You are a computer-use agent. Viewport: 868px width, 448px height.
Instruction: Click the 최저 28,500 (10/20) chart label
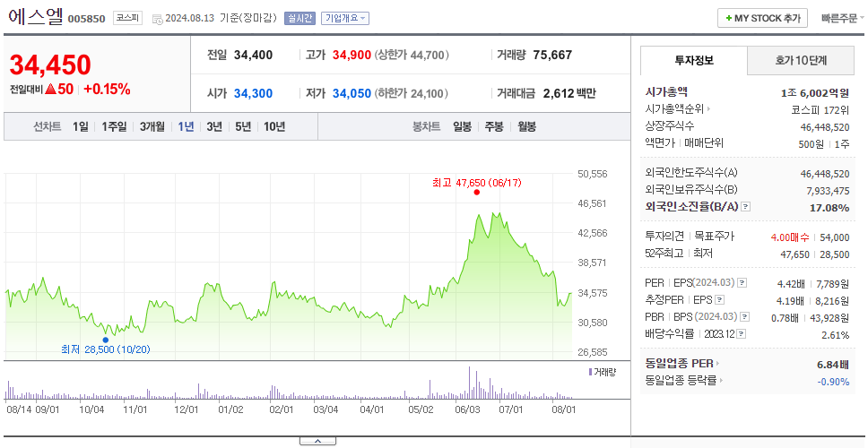coord(105,349)
